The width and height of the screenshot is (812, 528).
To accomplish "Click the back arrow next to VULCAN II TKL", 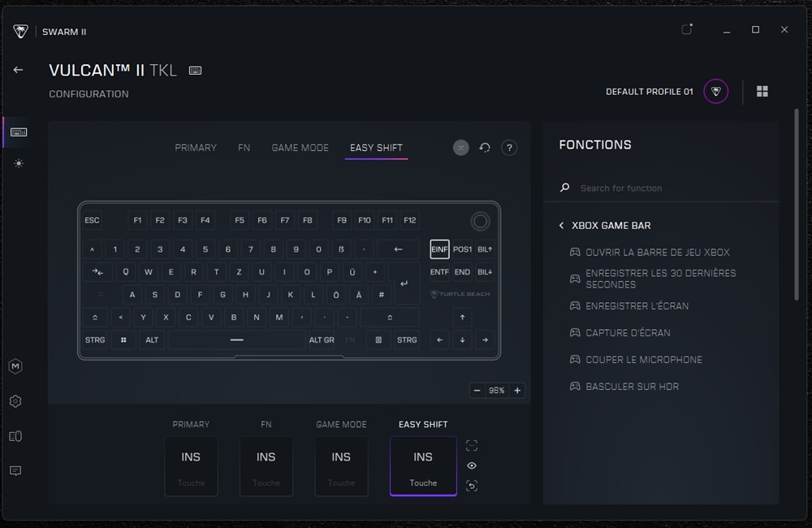I will 18,69.
